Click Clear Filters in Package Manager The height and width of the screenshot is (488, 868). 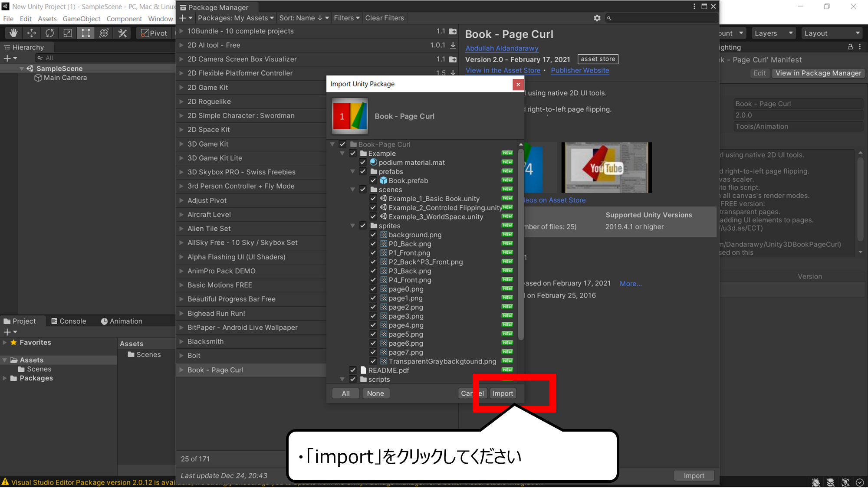pos(385,18)
